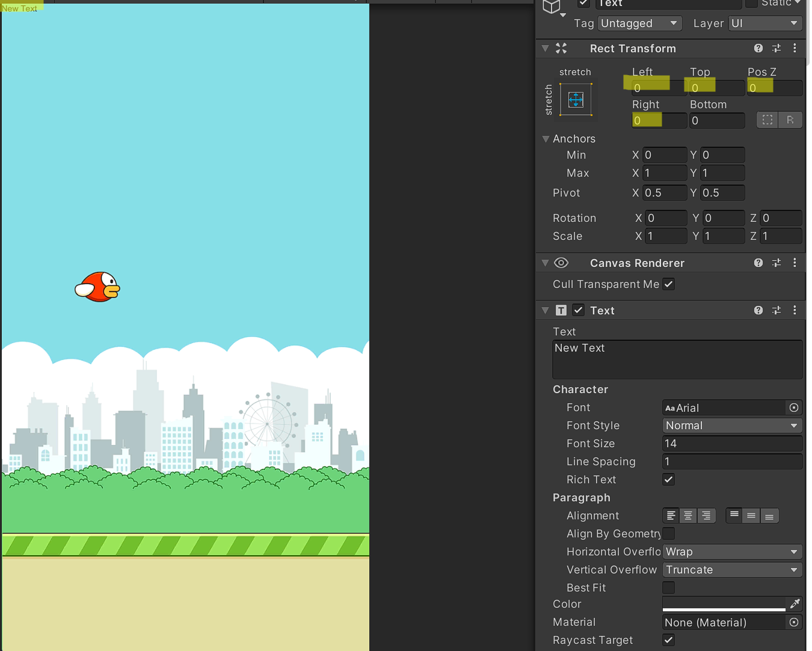Open Rect Transform help reference
Screen dimensions: 812x651
758,48
